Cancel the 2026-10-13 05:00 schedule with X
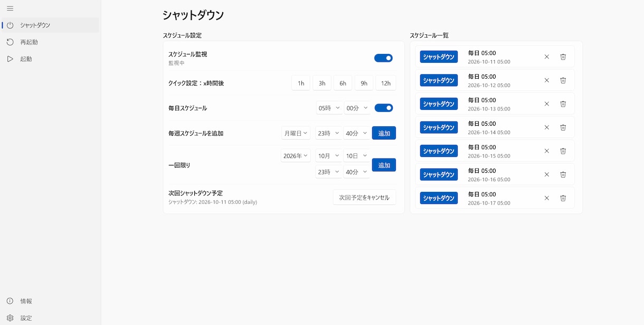This screenshot has height=325, width=644. 547,104
